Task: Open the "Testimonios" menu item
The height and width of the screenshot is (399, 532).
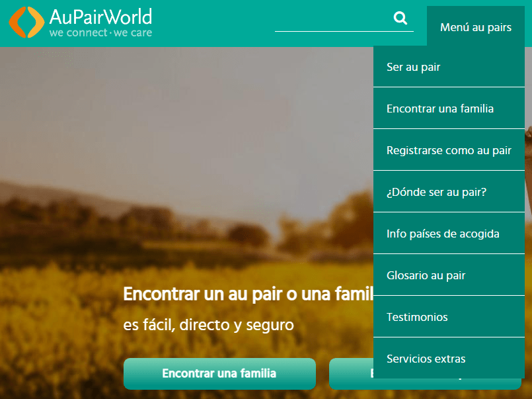Action: pos(416,317)
